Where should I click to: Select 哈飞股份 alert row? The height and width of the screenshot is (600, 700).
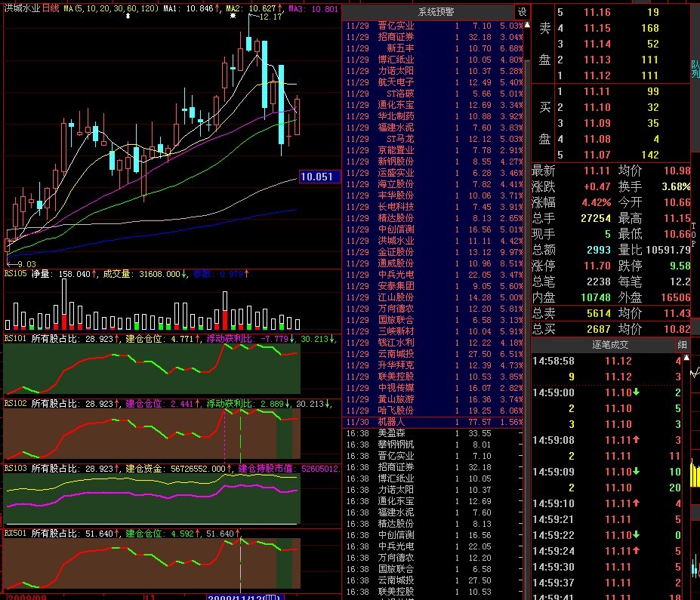[x=434, y=411]
